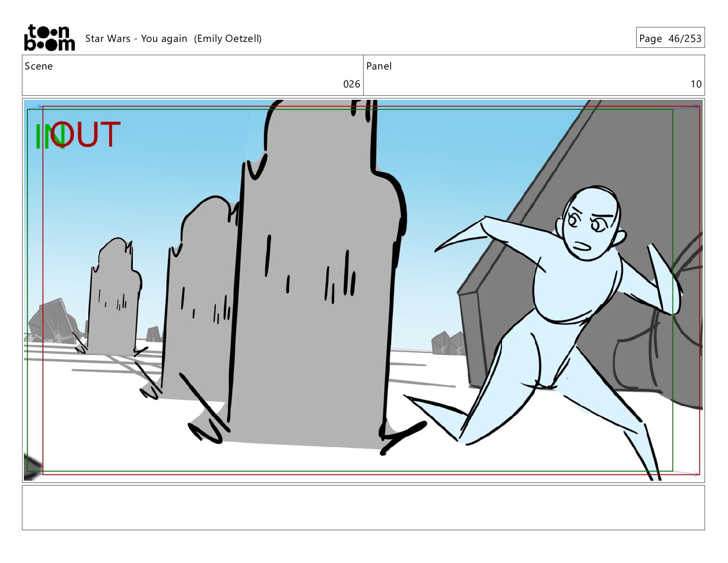
Task: Click the Toon Boom logo
Action: coord(49,38)
